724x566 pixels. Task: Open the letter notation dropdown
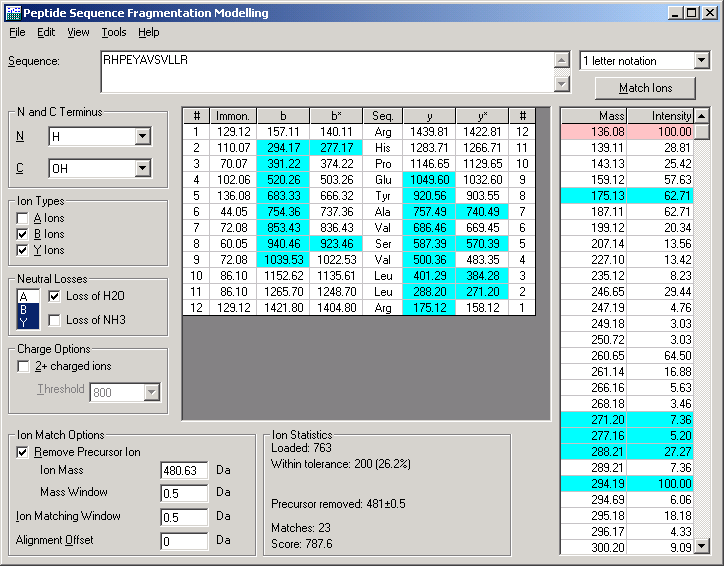[701, 60]
